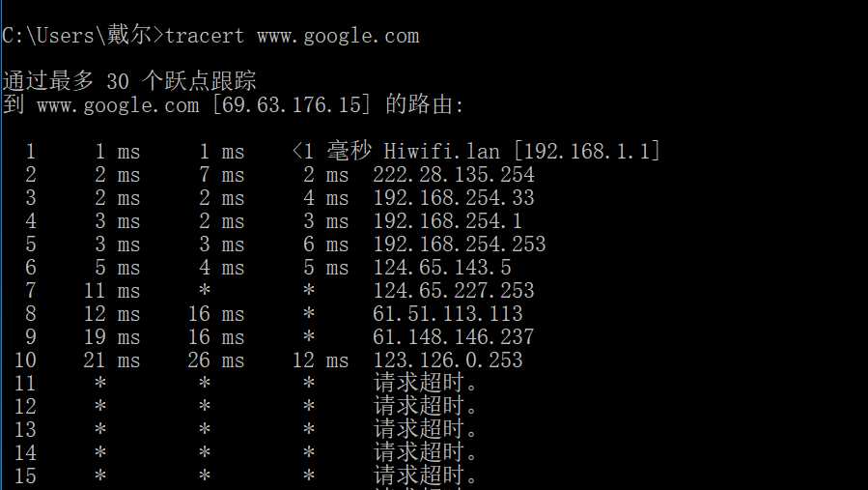Click the gateway address 192.168.1.1
The image size is (868, 490).
(x=587, y=152)
